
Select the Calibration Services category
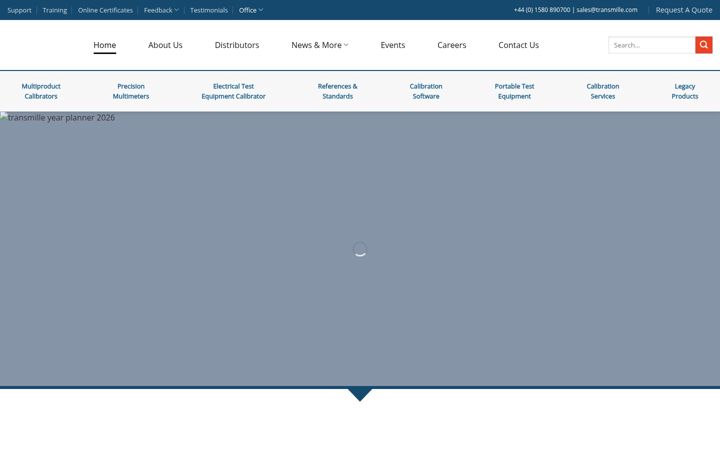pyautogui.click(x=603, y=91)
